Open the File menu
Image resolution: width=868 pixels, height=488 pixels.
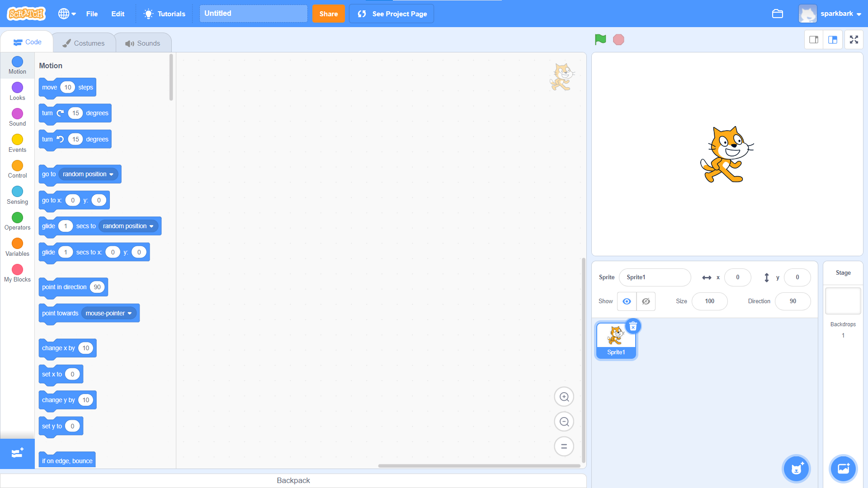(92, 14)
